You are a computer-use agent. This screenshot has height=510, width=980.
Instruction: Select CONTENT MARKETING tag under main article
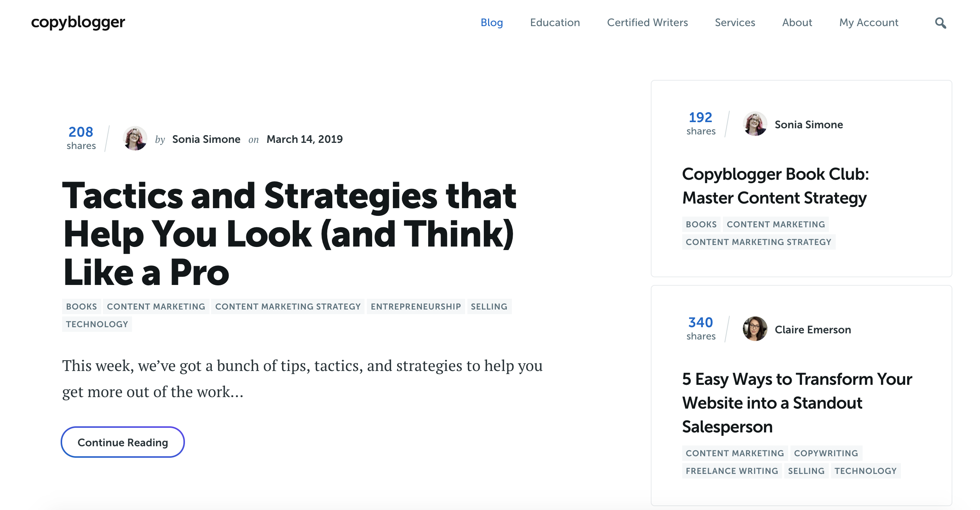pos(156,306)
